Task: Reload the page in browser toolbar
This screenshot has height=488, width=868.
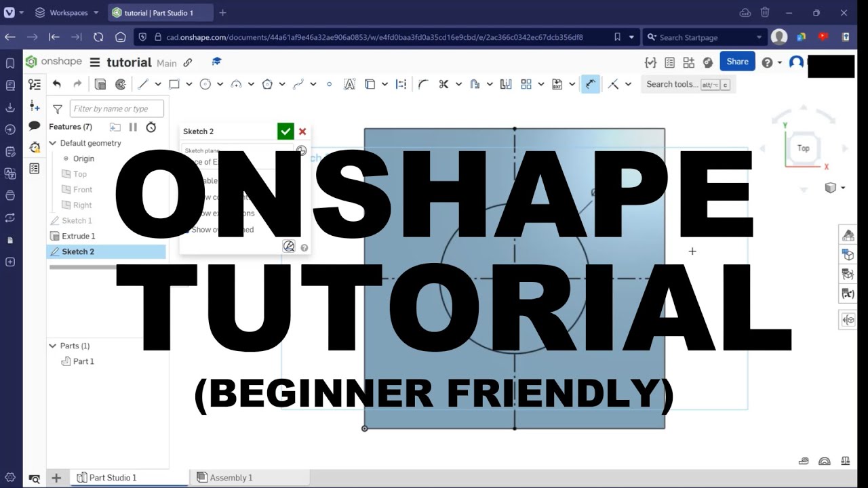Action: pyautogui.click(x=98, y=37)
